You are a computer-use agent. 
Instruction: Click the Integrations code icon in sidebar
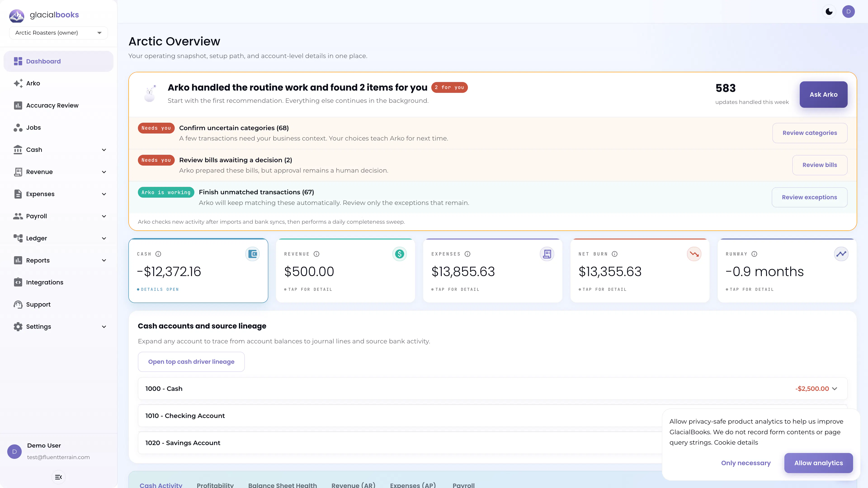pyautogui.click(x=18, y=282)
